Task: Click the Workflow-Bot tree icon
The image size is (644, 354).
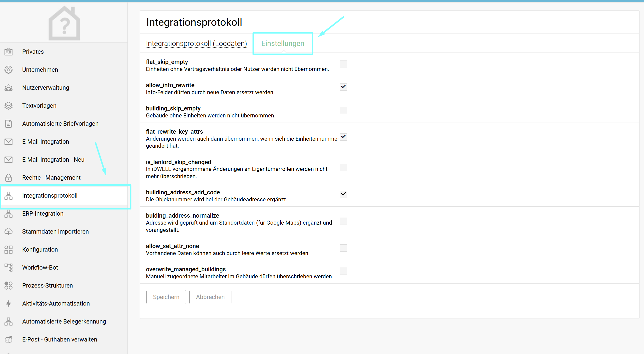Action: [8, 268]
